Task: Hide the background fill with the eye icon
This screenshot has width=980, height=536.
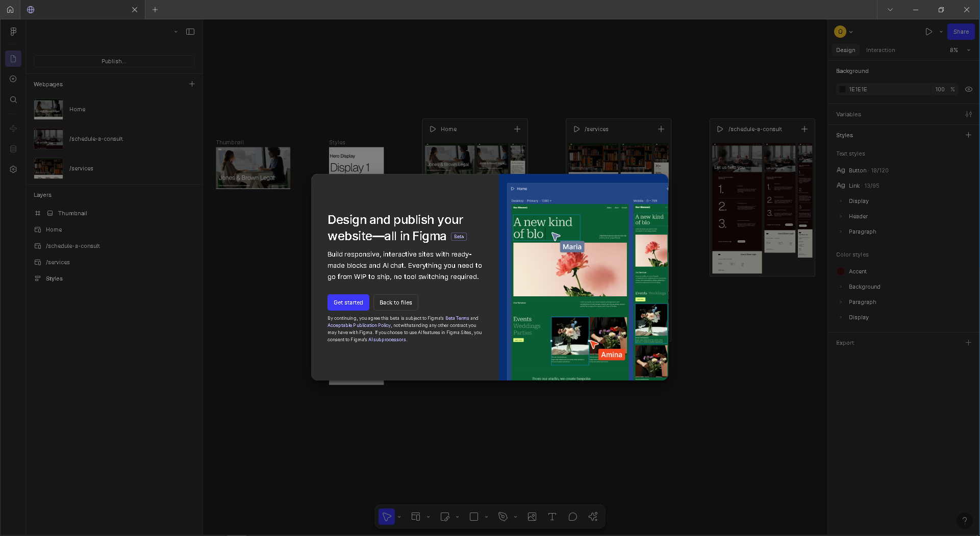Action: click(x=969, y=89)
